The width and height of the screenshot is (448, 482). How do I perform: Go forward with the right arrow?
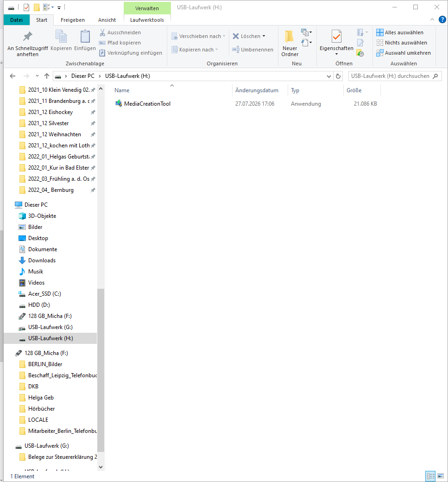tap(26, 76)
